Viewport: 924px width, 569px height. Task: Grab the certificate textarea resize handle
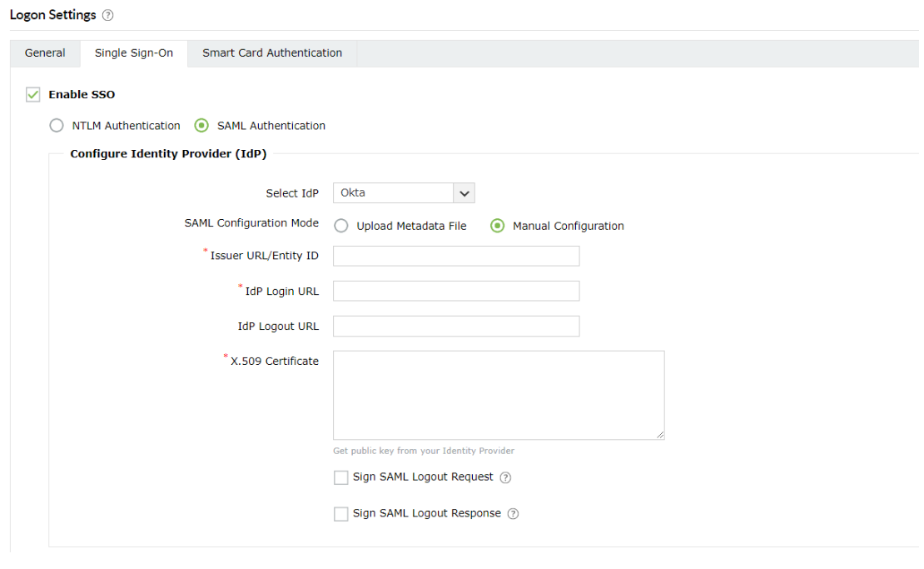pyautogui.click(x=661, y=435)
